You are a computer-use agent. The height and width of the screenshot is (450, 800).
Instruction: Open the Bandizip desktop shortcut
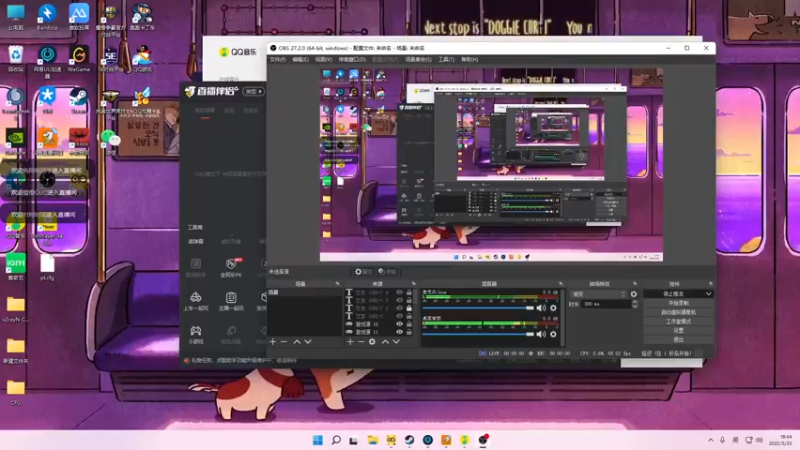(47, 17)
